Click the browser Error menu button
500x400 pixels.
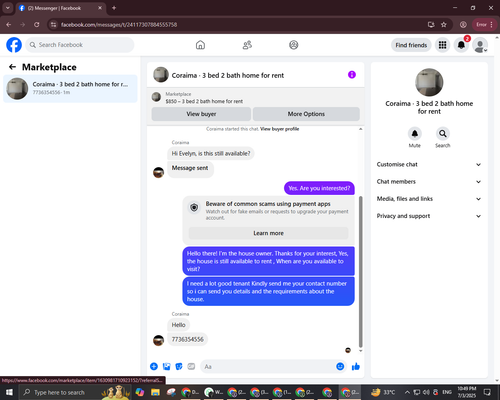click(x=484, y=25)
